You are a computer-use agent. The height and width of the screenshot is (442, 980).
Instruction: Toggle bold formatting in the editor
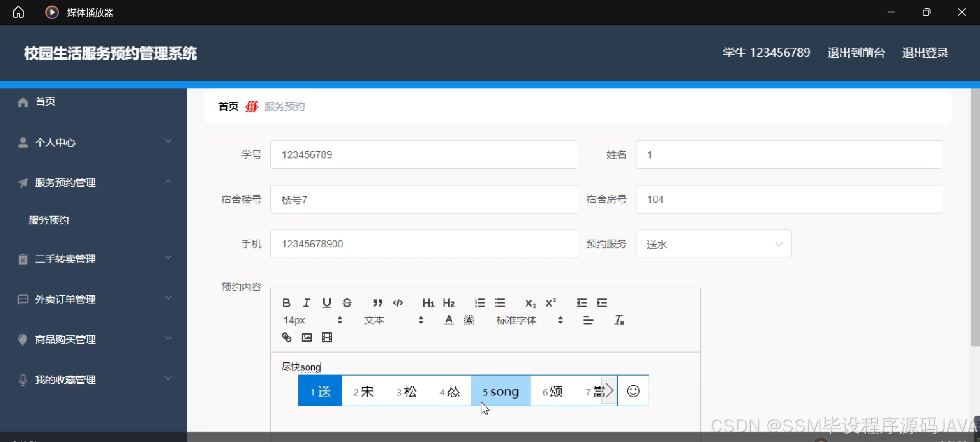click(286, 303)
